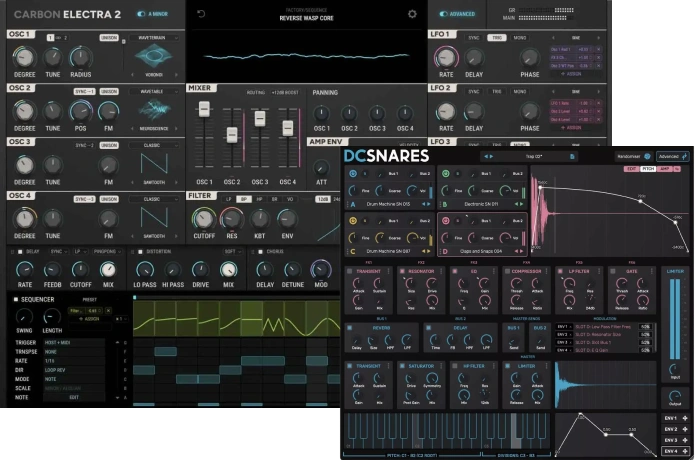Select BP filter type tab
The height and width of the screenshot is (460, 700).
[x=244, y=199]
